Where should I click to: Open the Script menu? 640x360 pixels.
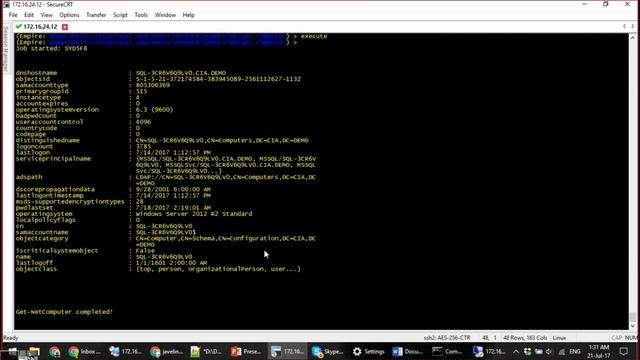(120, 15)
